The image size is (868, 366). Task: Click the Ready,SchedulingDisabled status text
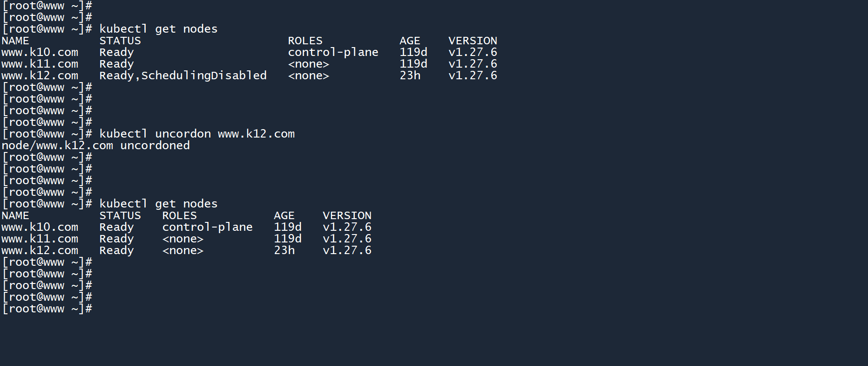(x=183, y=76)
